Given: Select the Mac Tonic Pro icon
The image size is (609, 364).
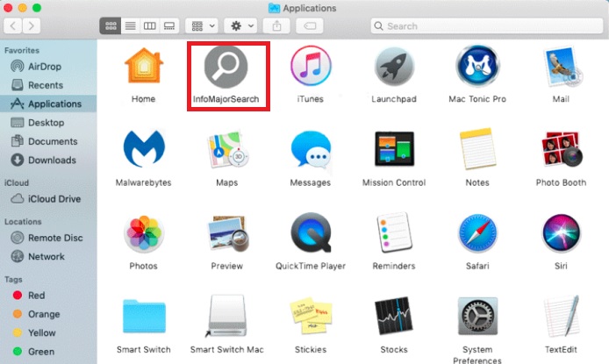Looking at the screenshot, I should click(x=477, y=66).
